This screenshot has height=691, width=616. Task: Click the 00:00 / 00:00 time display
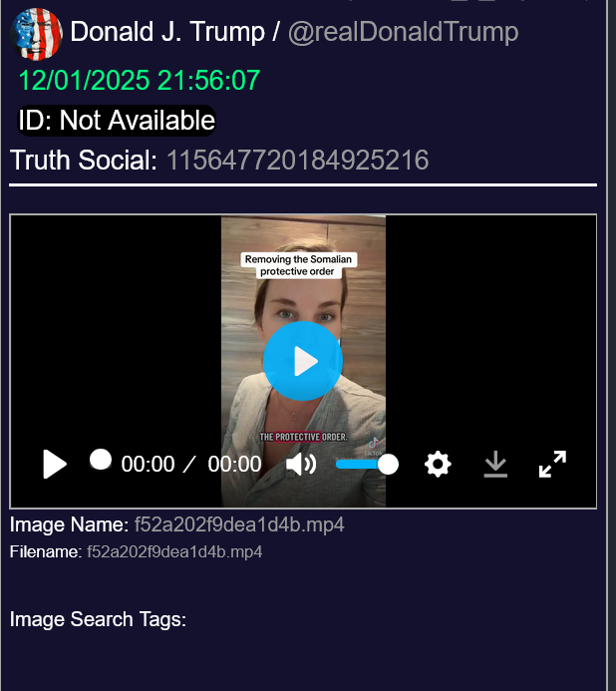tap(190, 465)
